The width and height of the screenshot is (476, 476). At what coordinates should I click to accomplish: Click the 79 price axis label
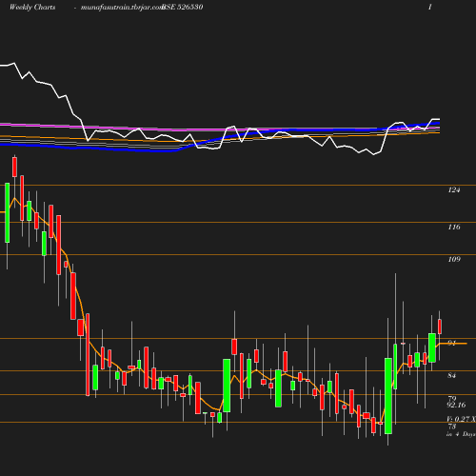(452, 398)
